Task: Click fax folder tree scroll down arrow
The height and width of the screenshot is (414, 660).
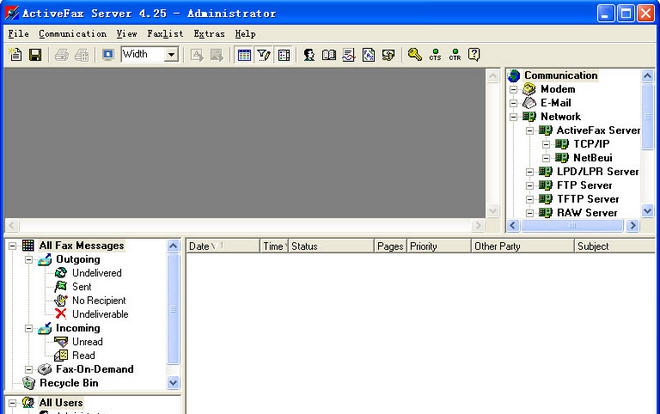Action: 173,383
